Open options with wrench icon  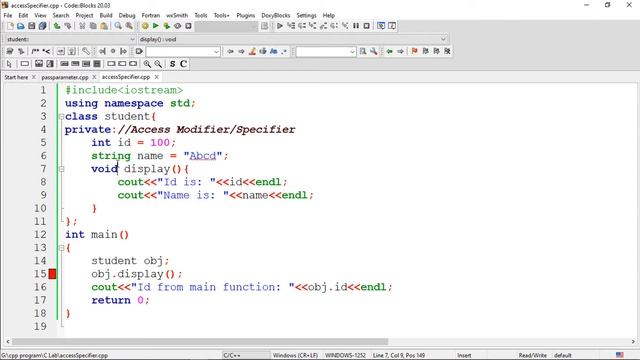[373, 51]
